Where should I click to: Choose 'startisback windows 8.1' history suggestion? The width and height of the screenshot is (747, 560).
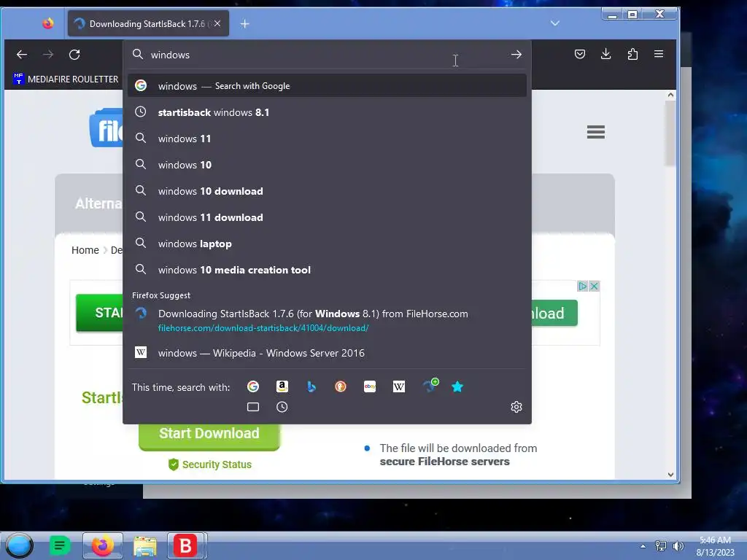[327, 112]
